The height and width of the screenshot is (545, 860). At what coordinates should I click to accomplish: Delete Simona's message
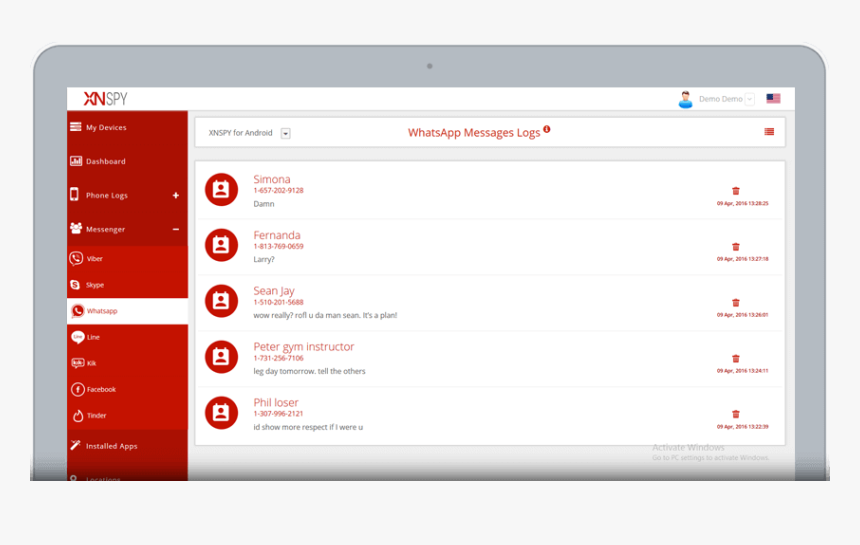point(735,191)
